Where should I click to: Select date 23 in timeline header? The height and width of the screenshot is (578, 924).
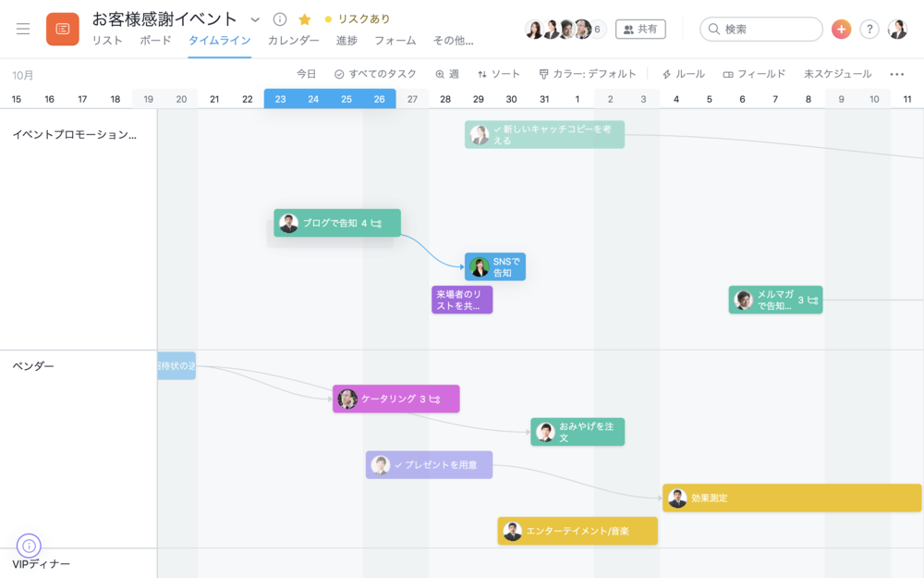(281, 99)
